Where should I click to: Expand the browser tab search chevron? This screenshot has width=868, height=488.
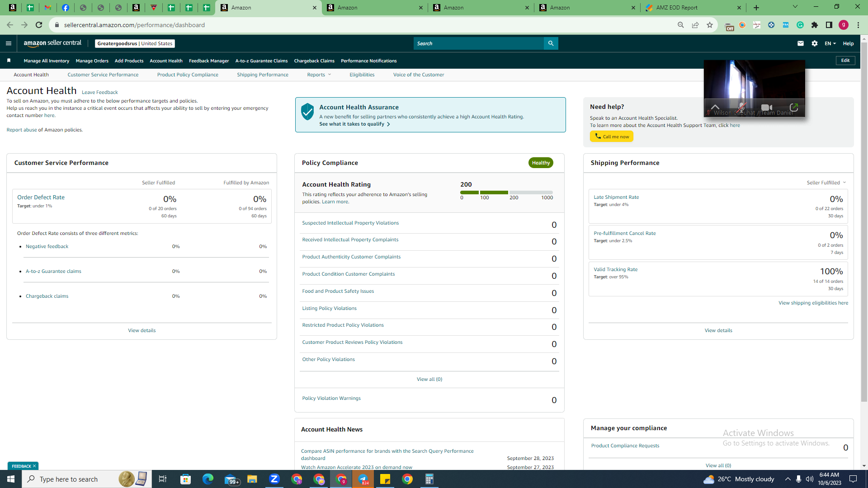[x=795, y=7]
